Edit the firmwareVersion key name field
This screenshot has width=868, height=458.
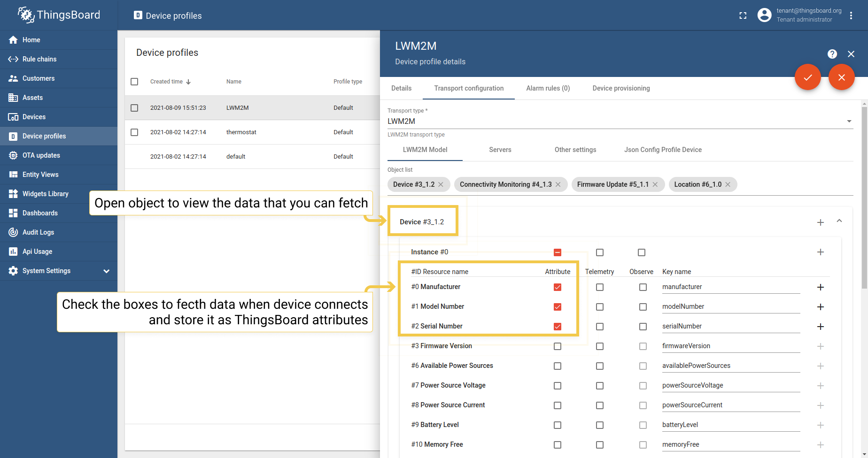point(731,346)
